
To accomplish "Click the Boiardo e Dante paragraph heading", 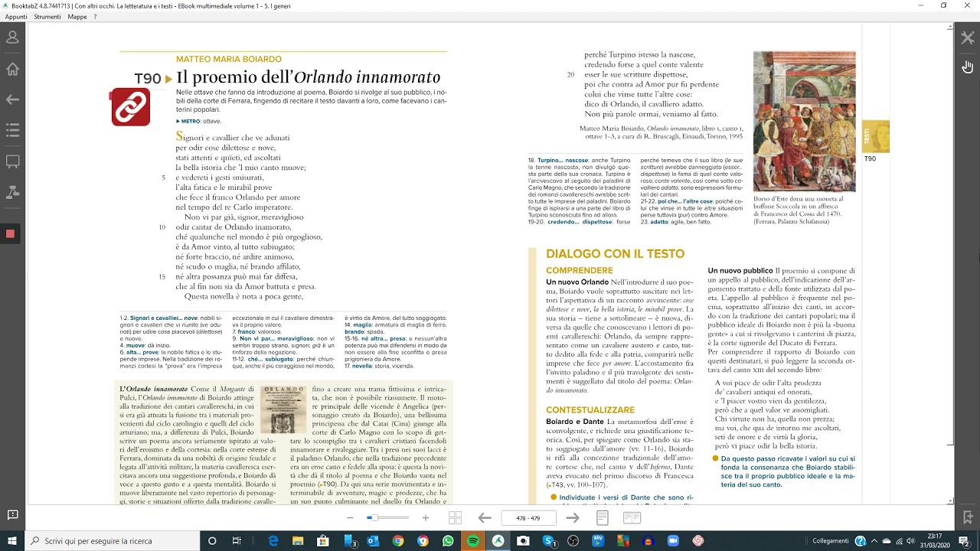I will click(x=575, y=422).
